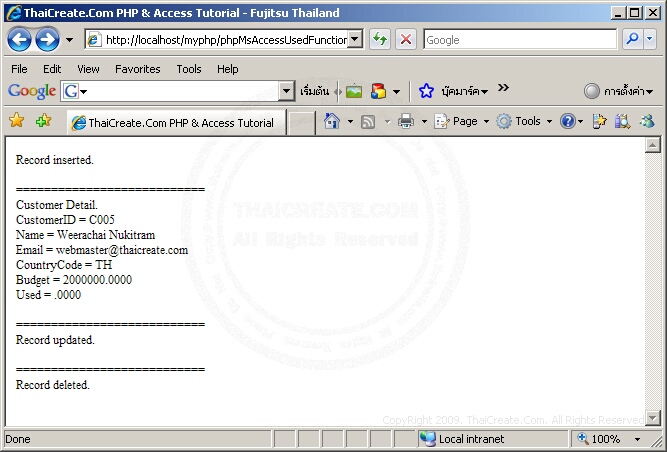Viewport: 667px width, 452px height.
Task: Click the 'Name = Weerachai Nukitram' text
Action: 86,235
